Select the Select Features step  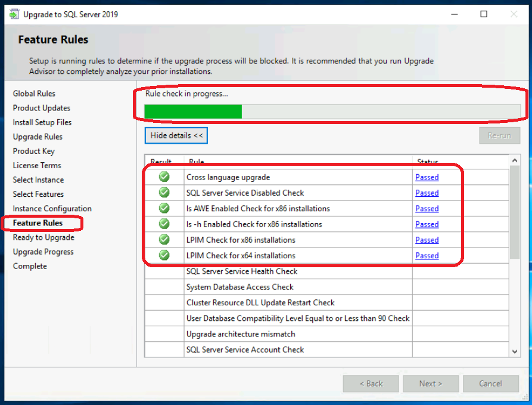(x=38, y=194)
